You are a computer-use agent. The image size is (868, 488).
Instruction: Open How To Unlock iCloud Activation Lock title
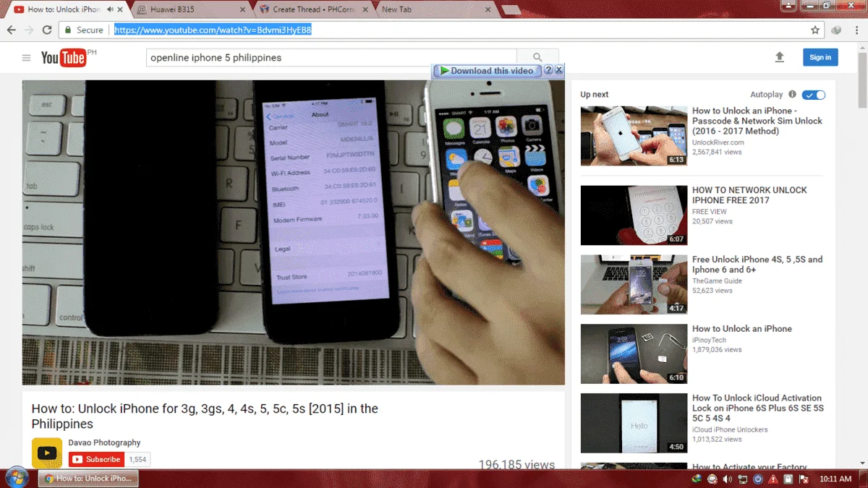[758, 408]
